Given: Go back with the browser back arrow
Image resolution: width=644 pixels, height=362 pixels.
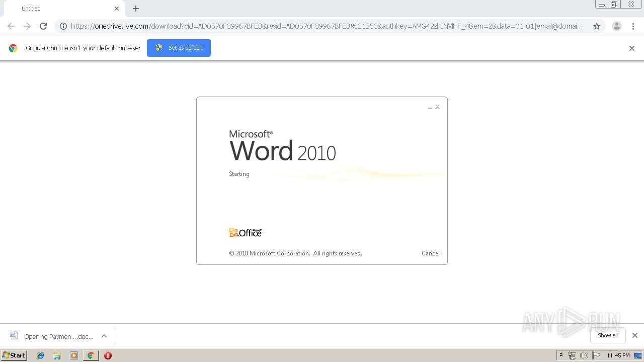Looking at the screenshot, I should pyautogui.click(x=11, y=26).
